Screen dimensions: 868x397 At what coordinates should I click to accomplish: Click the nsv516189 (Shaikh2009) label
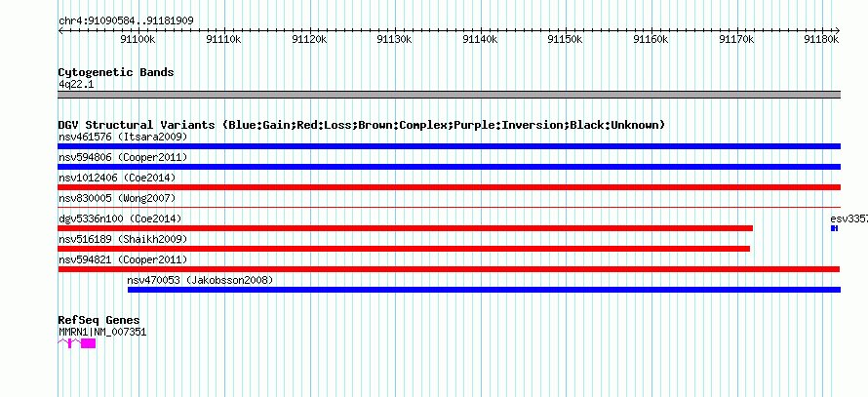(x=123, y=239)
